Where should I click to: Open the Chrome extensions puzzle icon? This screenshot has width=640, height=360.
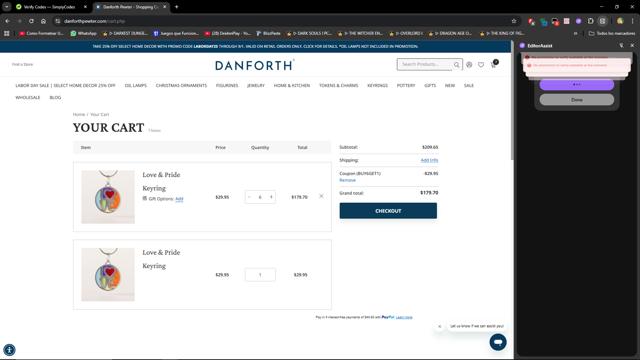point(590,21)
